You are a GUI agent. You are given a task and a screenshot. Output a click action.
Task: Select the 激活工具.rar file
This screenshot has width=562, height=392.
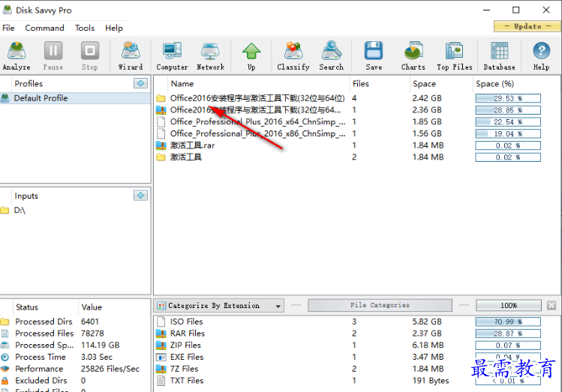tap(356, 145)
